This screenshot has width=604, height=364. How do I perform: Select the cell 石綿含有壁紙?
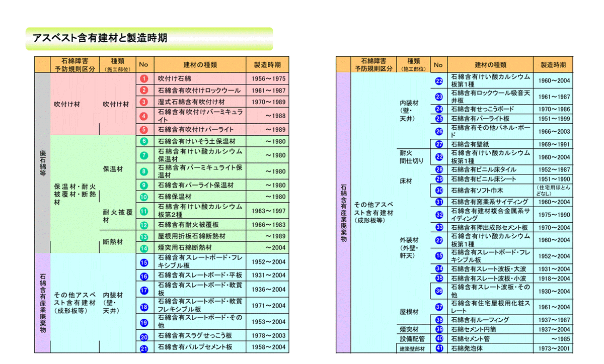point(490,144)
